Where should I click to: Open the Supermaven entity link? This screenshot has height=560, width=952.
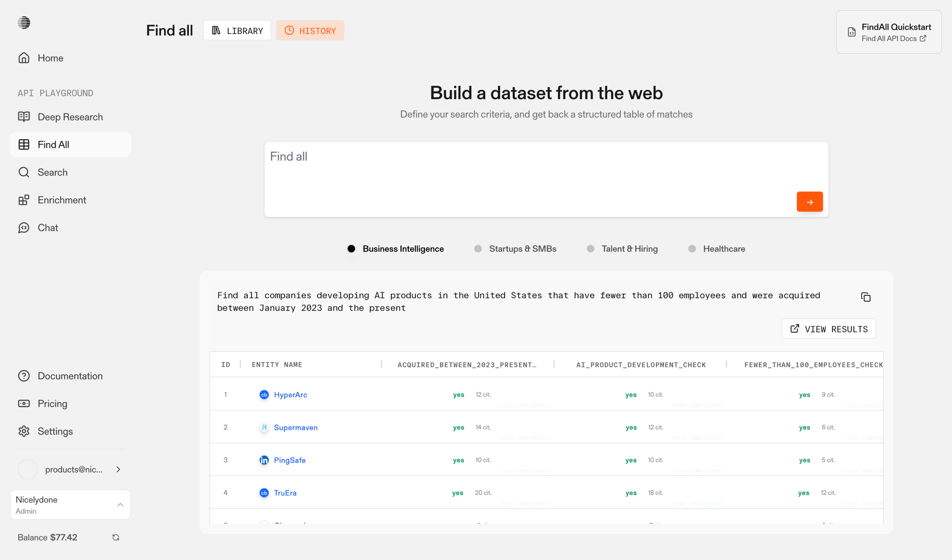pyautogui.click(x=296, y=428)
